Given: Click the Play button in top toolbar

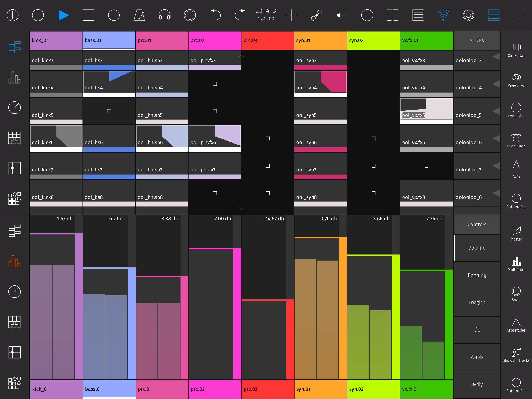Looking at the screenshot, I should (63, 15).
